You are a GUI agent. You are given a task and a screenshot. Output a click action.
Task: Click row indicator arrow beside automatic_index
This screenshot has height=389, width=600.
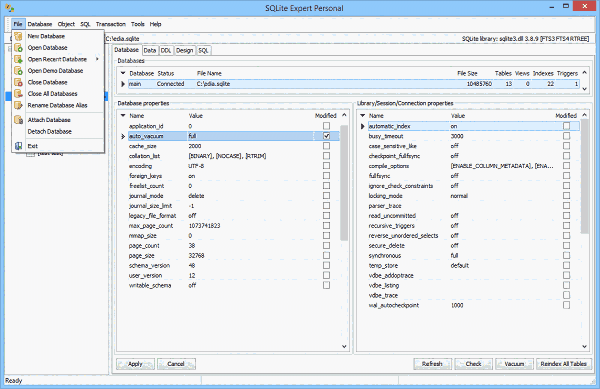(x=362, y=126)
